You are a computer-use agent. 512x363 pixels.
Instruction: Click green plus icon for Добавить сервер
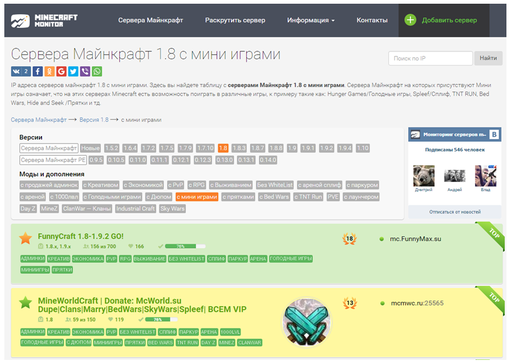[410, 20]
